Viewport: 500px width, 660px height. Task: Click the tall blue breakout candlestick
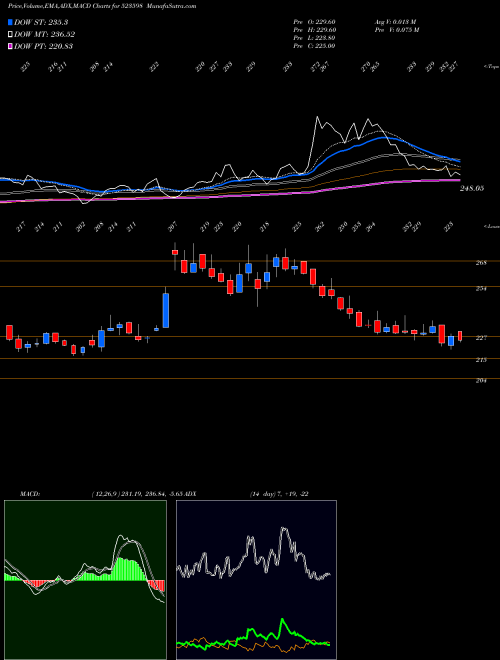click(x=166, y=310)
